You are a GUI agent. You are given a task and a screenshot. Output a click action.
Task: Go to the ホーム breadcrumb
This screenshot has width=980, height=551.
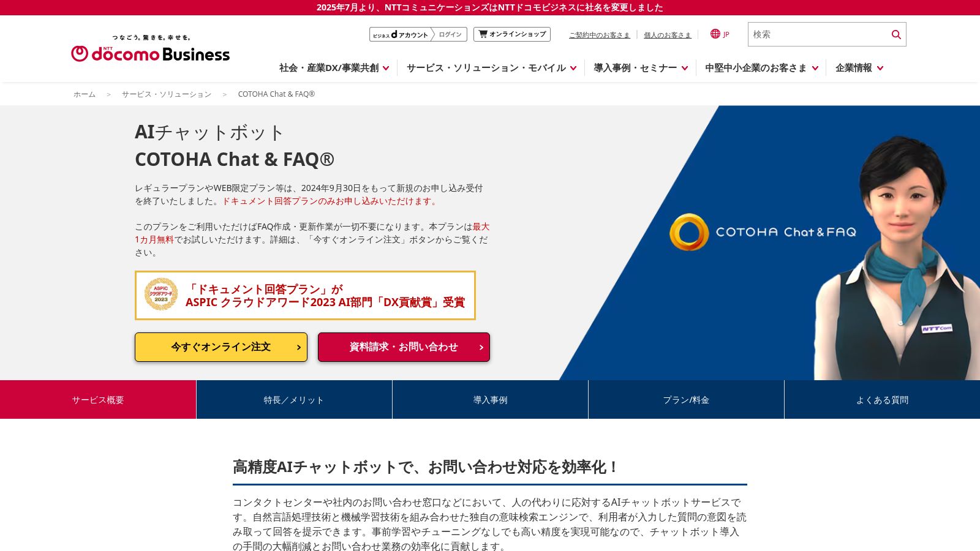point(85,94)
